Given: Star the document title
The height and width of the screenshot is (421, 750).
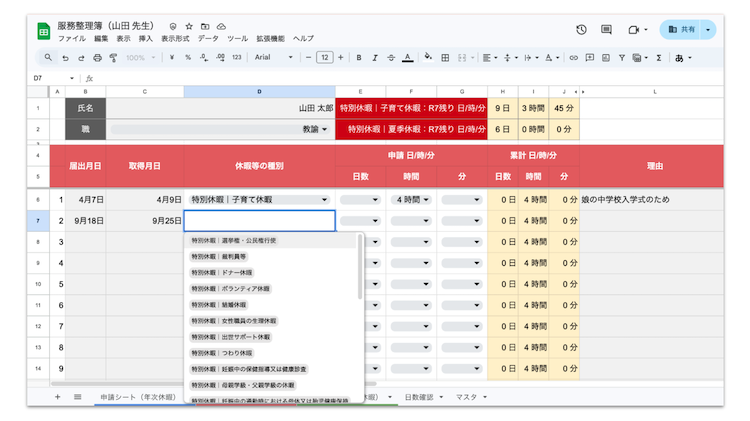Looking at the screenshot, I should pos(188,25).
